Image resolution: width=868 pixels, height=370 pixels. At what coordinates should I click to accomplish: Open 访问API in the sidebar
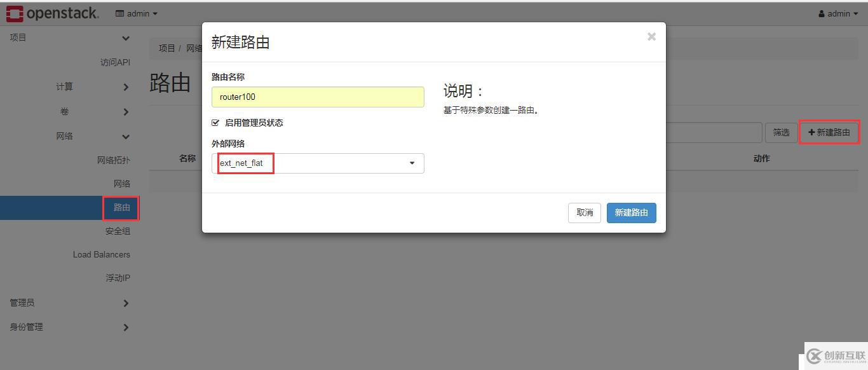pos(115,62)
